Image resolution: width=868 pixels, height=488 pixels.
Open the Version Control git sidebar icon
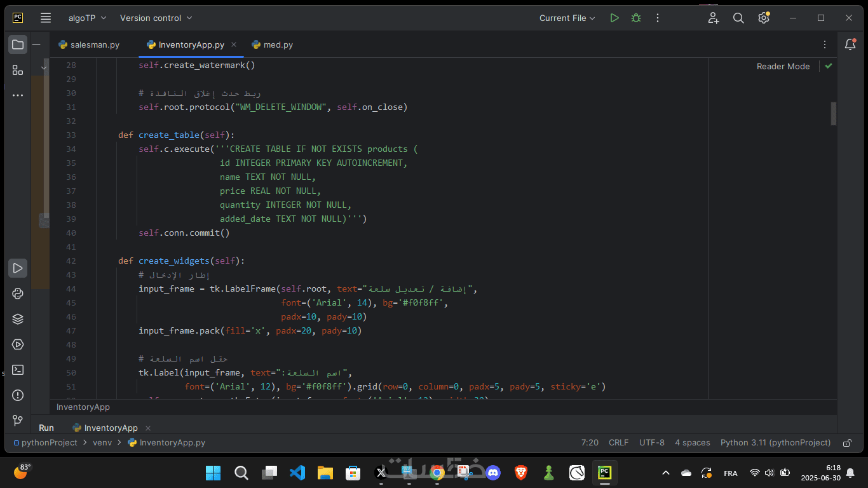(18, 421)
